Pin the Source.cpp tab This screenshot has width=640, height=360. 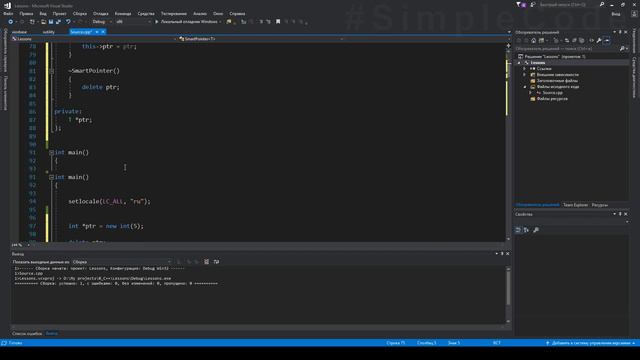click(x=97, y=32)
